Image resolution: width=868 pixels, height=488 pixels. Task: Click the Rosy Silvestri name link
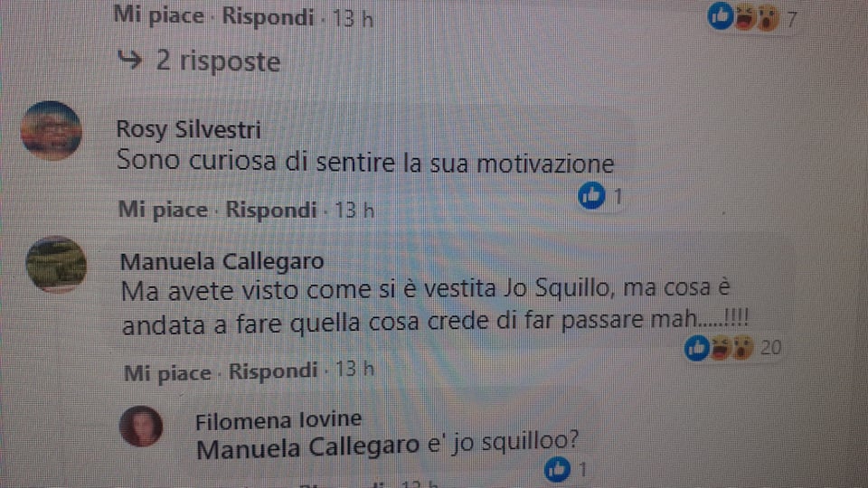click(x=188, y=129)
